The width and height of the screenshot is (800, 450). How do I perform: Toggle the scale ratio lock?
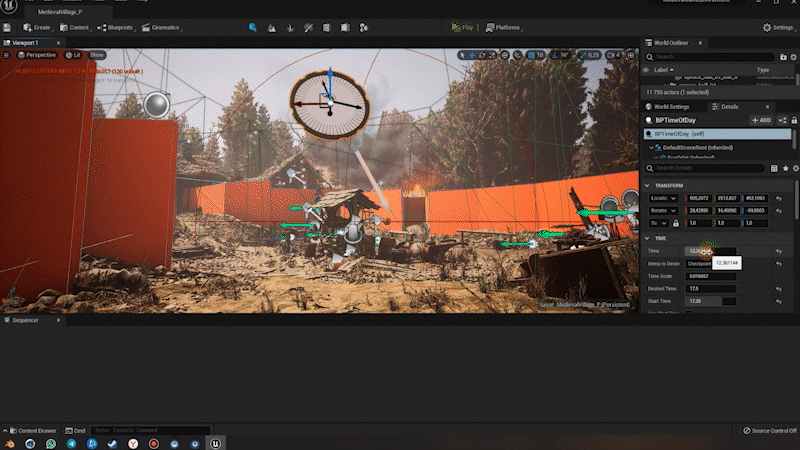676,223
